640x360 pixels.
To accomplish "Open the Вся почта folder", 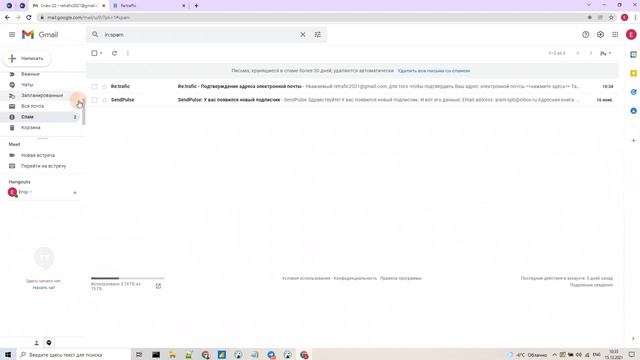I will [x=33, y=106].
